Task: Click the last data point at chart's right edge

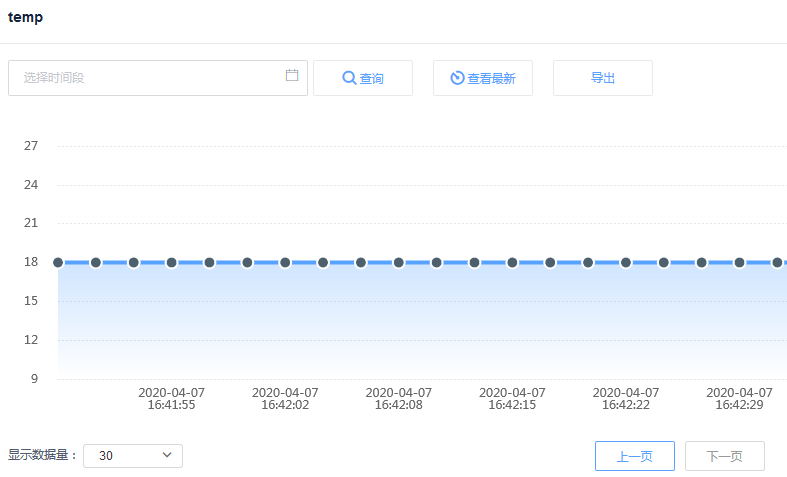Action: click(x=777, y=263)
